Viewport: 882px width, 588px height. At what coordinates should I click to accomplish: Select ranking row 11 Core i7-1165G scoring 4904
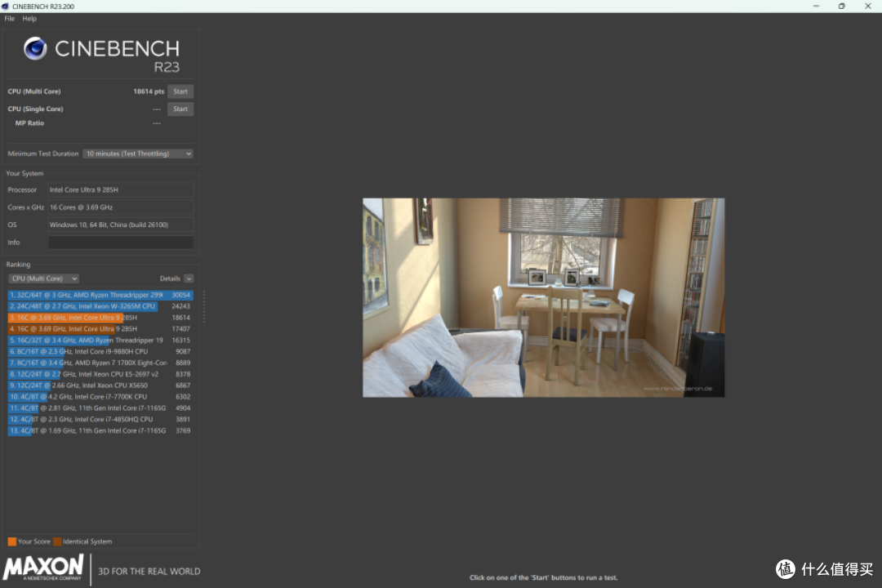click(x=100, y=408)
